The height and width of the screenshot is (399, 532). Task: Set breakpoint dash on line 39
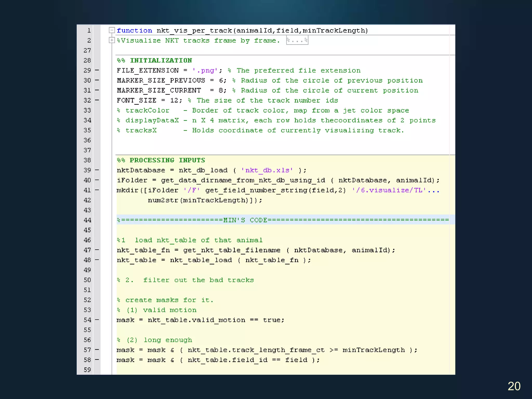click(x=97, y=170)
